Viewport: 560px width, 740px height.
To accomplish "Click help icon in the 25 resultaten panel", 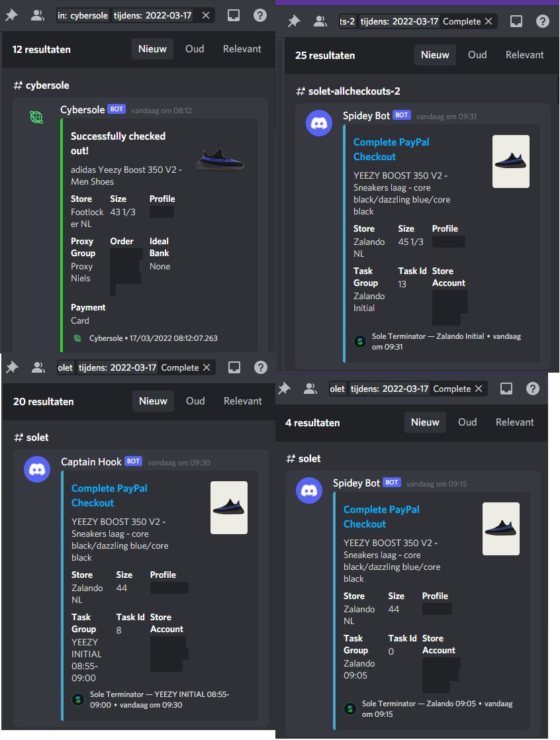I will pyautogui.click(x=543, y=21).
